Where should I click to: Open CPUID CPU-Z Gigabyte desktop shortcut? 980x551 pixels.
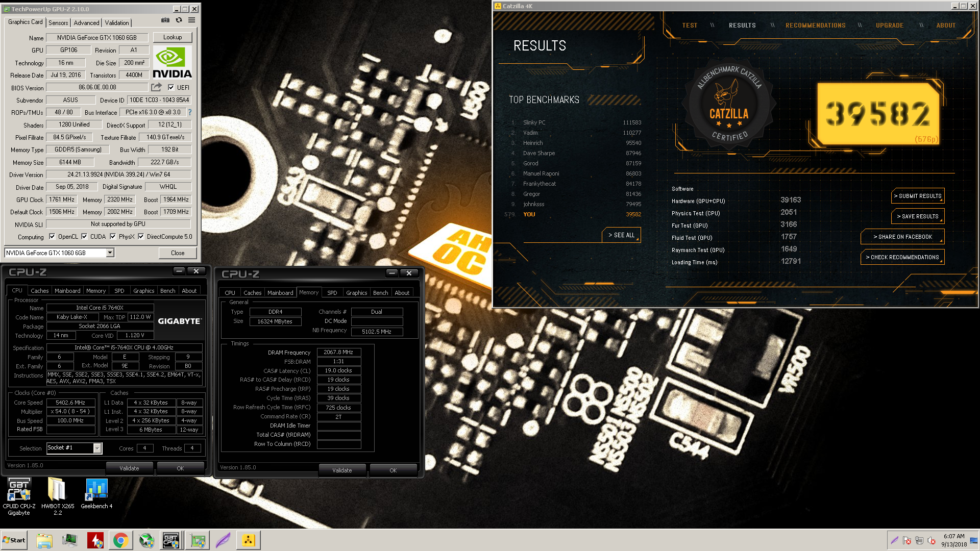pos(19,497)
